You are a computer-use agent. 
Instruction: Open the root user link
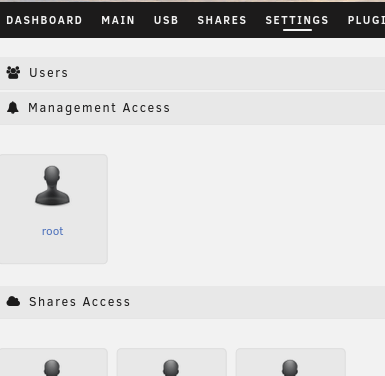52,231
